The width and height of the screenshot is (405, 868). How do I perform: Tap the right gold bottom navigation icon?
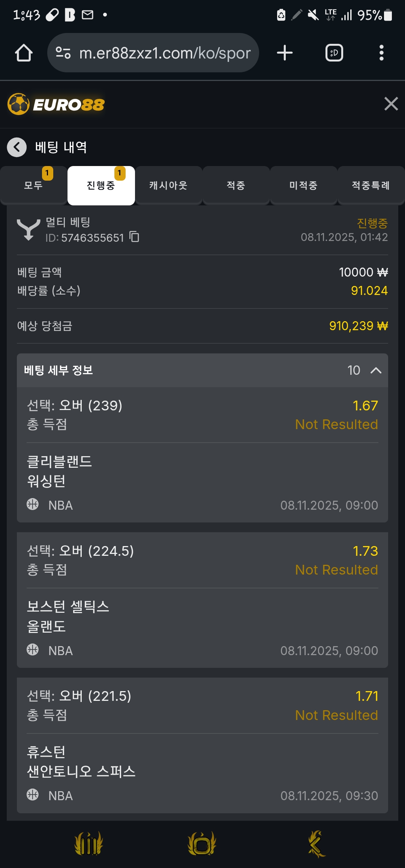click(316, 844)
